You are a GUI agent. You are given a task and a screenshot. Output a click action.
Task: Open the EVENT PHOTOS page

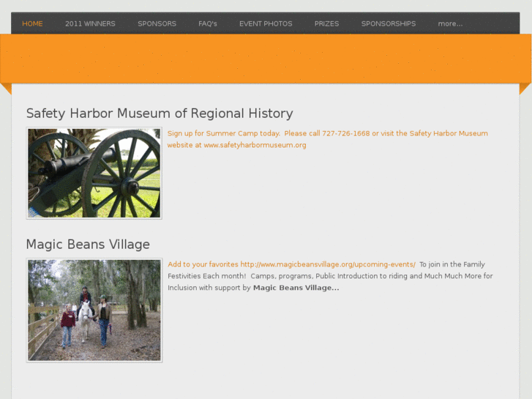(x=266, y=23)
